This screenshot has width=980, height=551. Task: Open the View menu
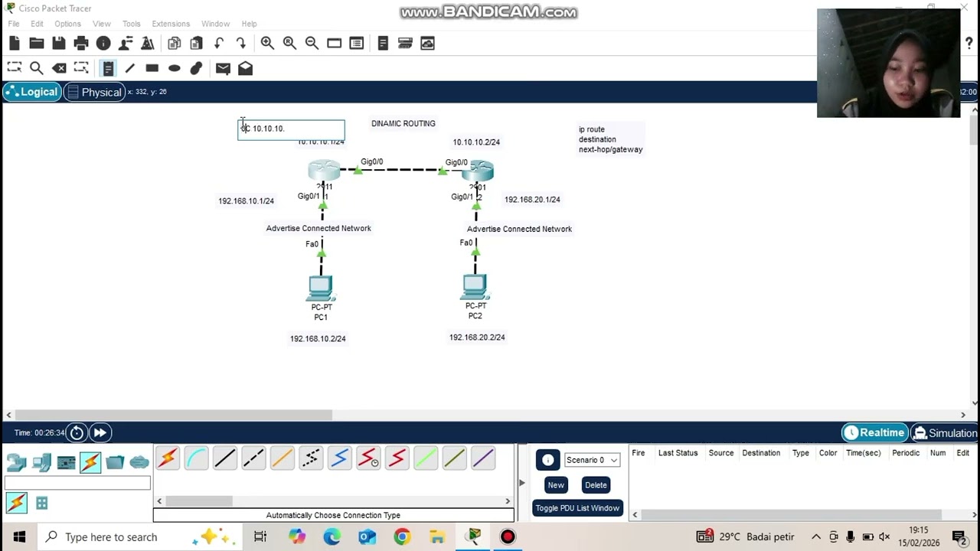[101, 24]
